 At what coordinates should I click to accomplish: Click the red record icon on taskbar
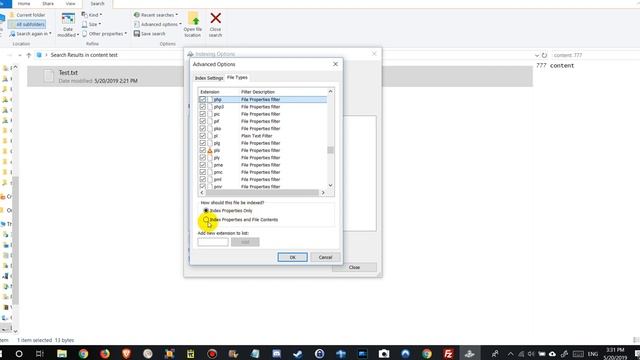tap(212, 353)
